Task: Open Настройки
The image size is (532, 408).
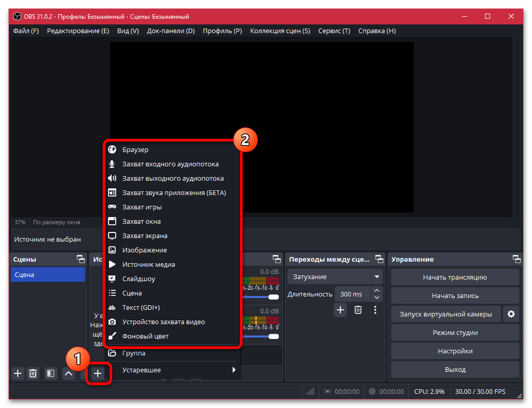Action: 455,351
